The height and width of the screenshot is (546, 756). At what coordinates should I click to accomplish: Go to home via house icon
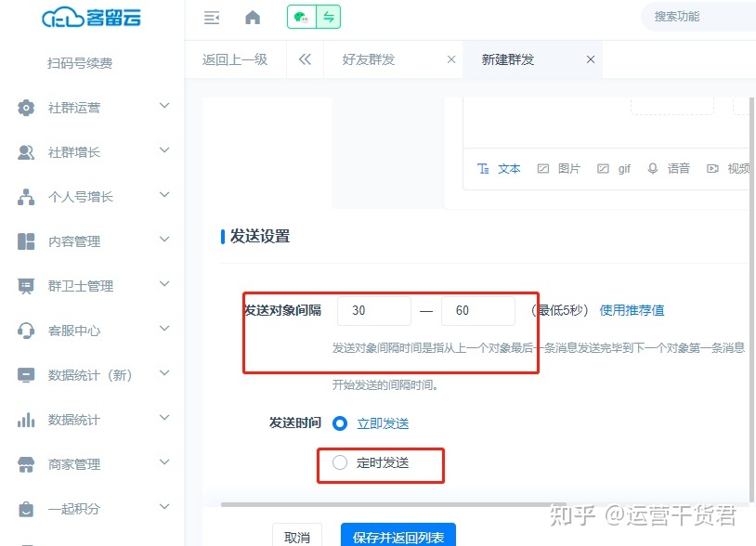[x=253, y=18]
